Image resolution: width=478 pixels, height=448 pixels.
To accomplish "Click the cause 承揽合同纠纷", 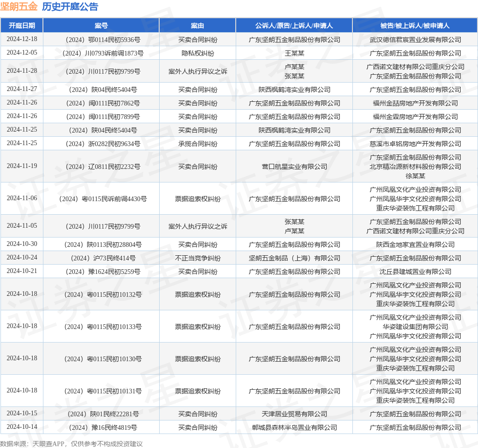I will [x=197, y=144].
